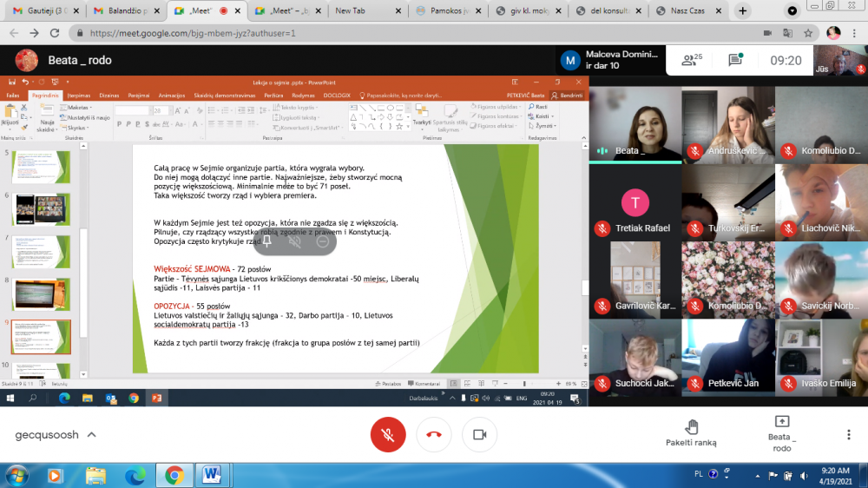The height and width of the screenshot is (488, 868).
Task: Unmute microphone in Meet call controls
Action: 387,435
